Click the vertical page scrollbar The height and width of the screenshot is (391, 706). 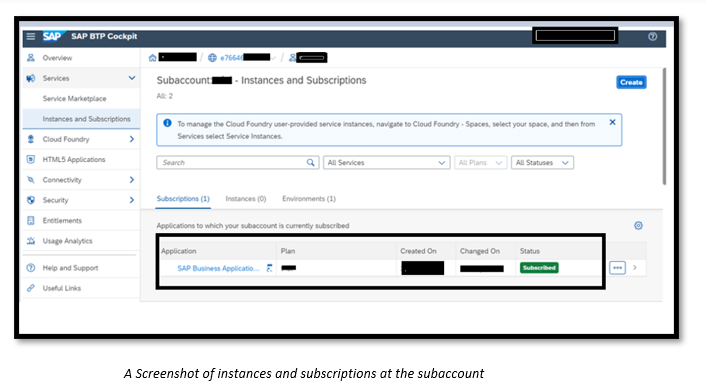pyautogui.click(x=664, y=126)
